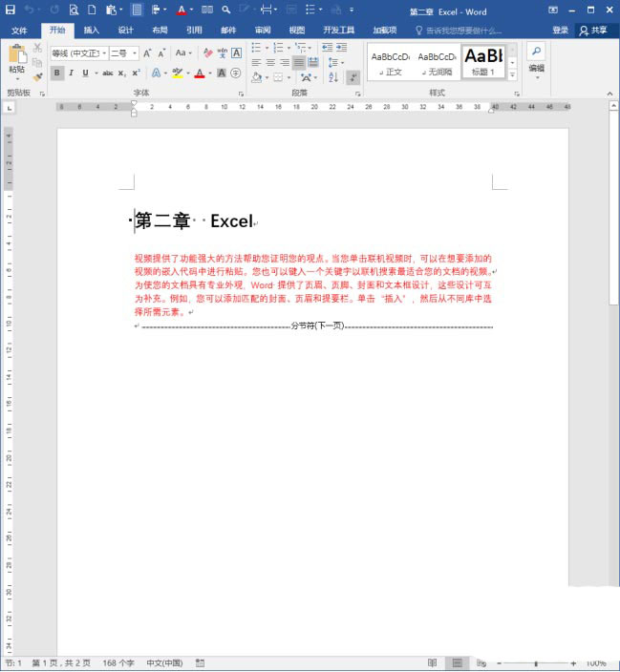
Task: Open the font name dropdown
Action: 104,53
